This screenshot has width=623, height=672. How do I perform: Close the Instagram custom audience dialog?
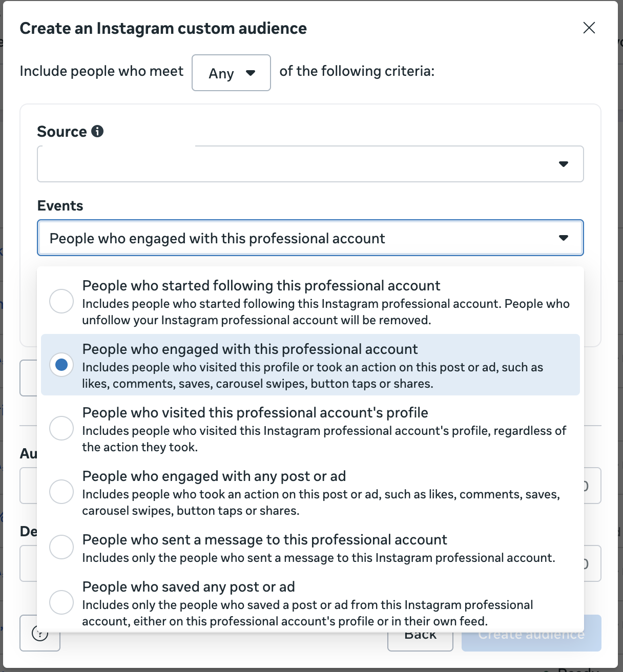point(589,28)
